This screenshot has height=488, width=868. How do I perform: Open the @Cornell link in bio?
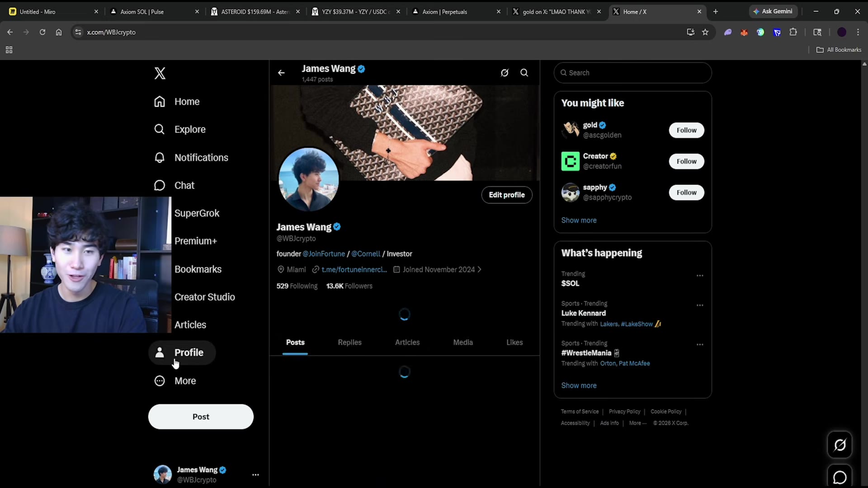coord(366,254)
